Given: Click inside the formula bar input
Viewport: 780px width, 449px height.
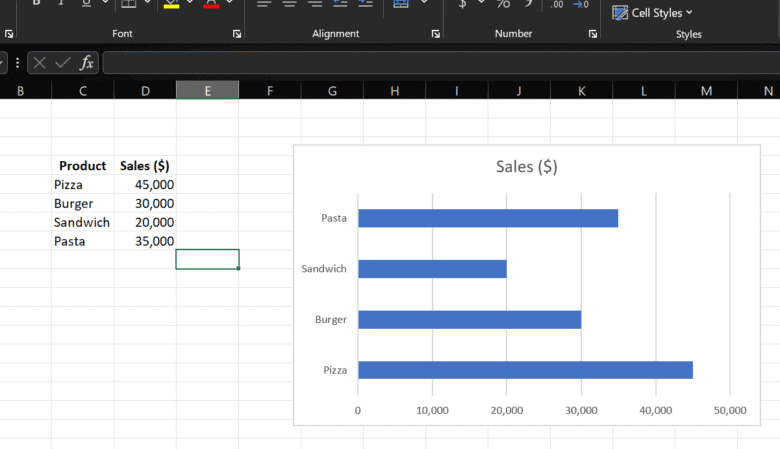Looking at the screenshot, I should [x=440, y=63].
